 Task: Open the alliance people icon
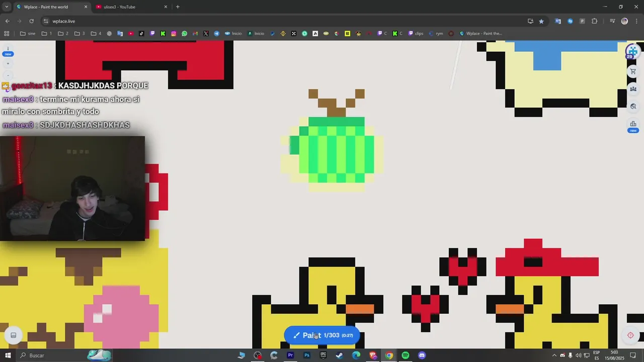(633, 89)
